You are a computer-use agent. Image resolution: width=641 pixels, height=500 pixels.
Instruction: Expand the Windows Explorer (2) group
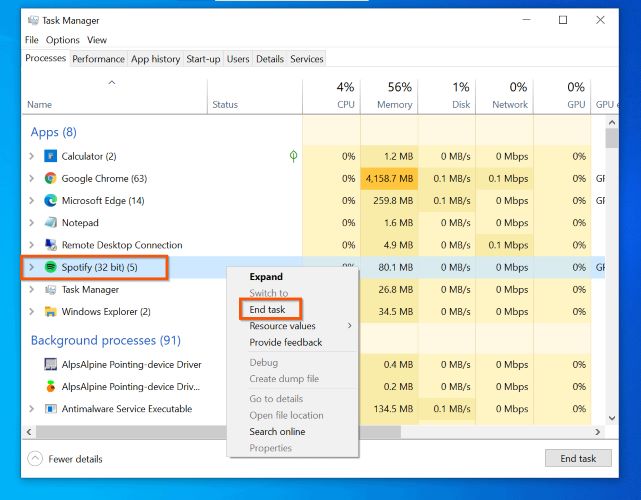click(31, 312)
